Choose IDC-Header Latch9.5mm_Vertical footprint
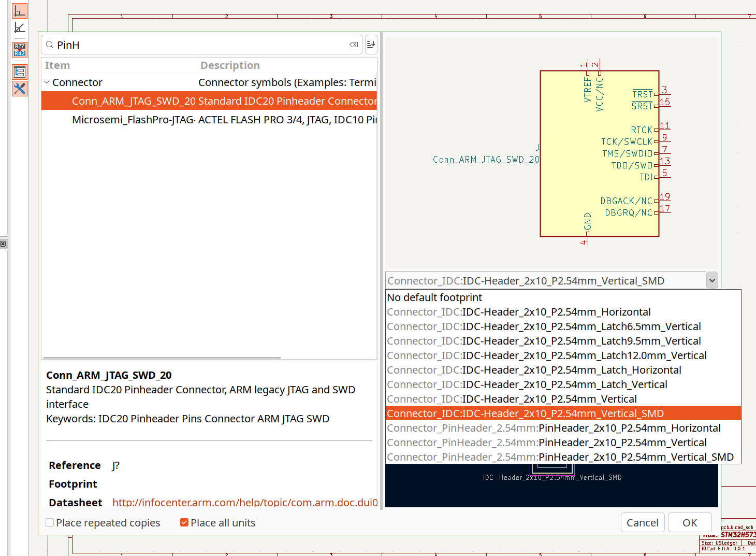Screen dimensions: 756x556 tap(563, 341)
